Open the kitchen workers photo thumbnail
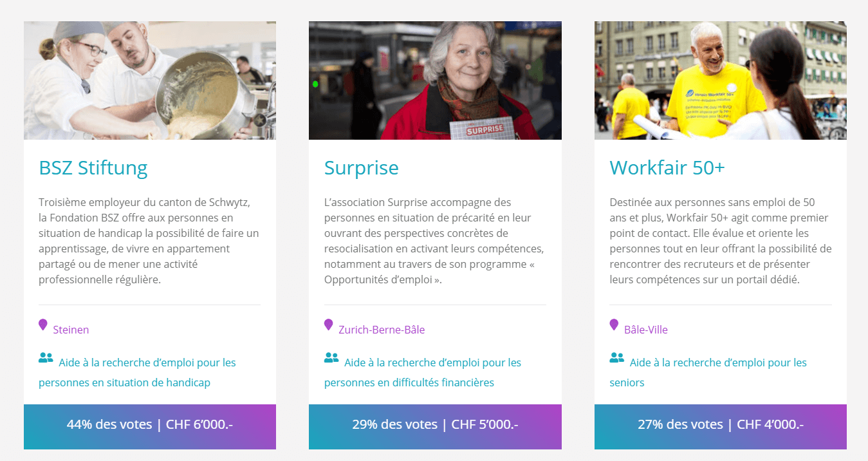Viewport: 868px width, 461px height. 150,80
